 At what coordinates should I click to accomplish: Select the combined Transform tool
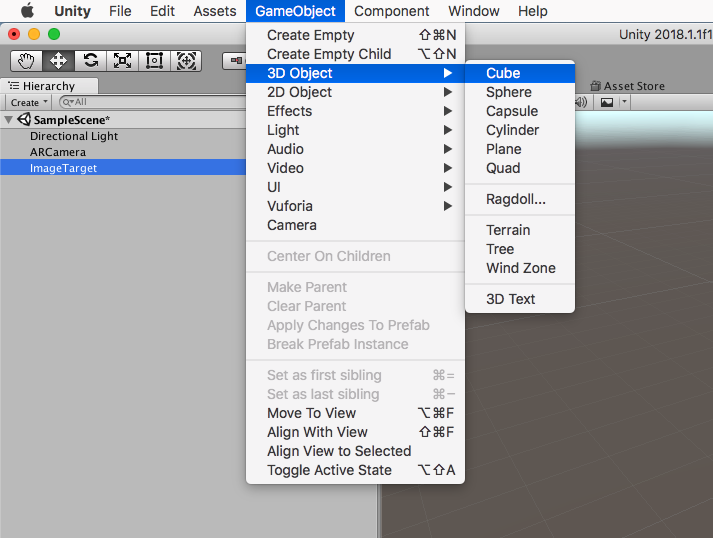click(x=186, y=60)
